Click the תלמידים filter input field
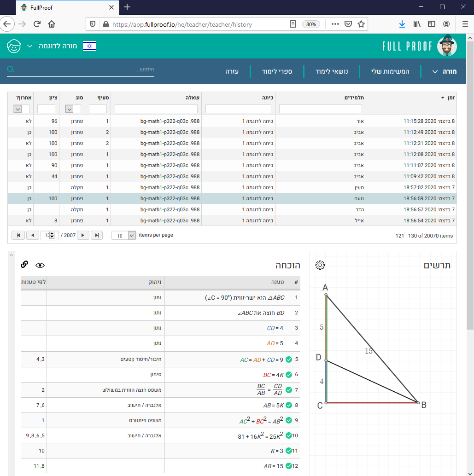The image size is (474, 476). [x=320, y=109]
